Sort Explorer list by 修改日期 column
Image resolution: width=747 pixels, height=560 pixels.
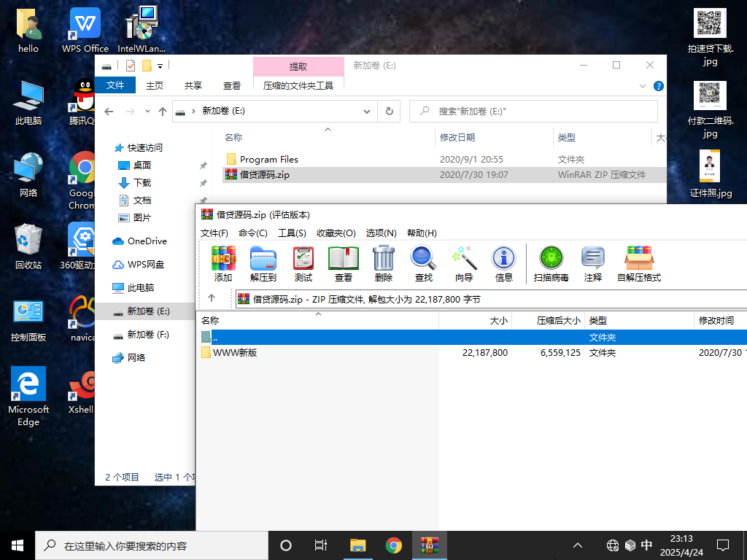(494, 138)
